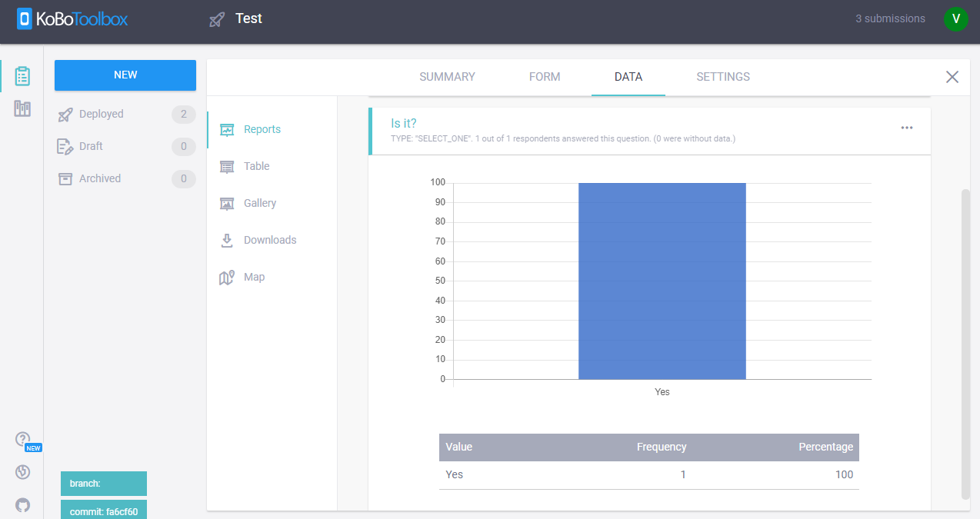
Task: Click the globe icon in sidebar
Action: [22, 472]
